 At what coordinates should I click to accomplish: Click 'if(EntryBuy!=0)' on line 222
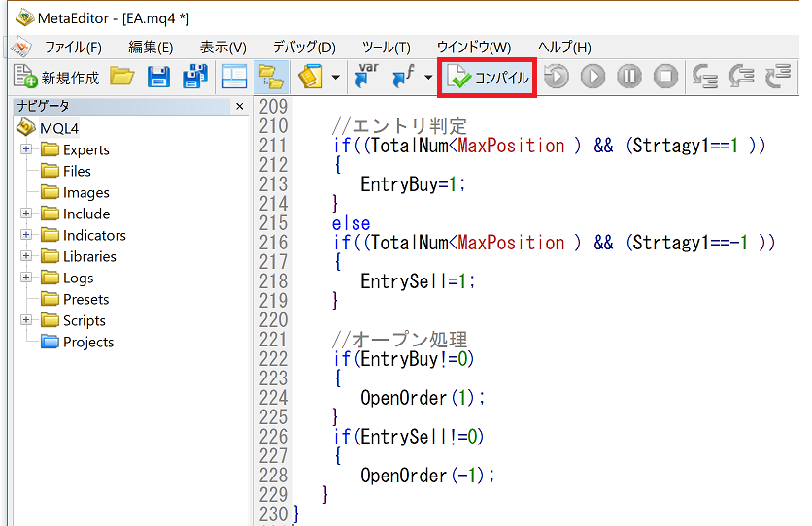[403, 359]
